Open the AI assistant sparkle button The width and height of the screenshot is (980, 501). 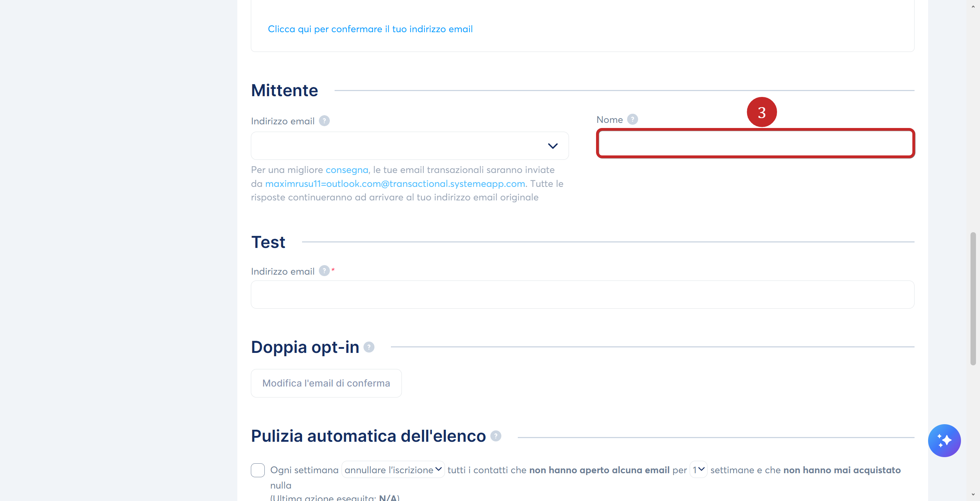tap(944, 441)
